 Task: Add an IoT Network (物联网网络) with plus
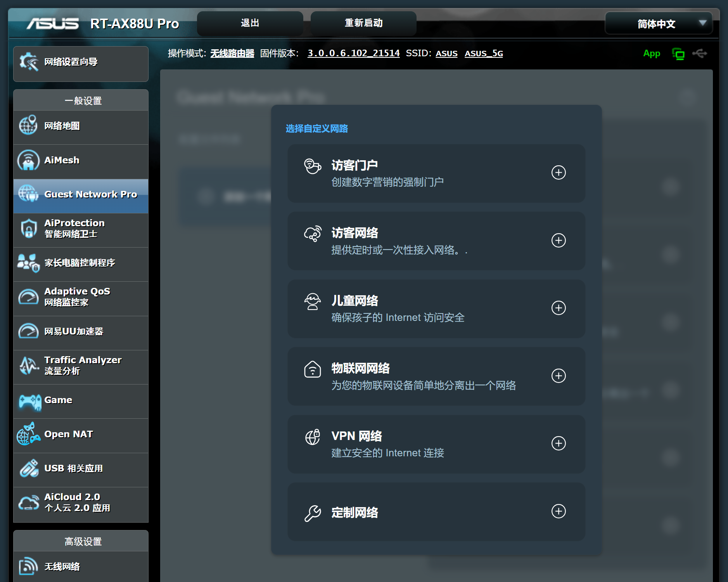tap(559, 376)
